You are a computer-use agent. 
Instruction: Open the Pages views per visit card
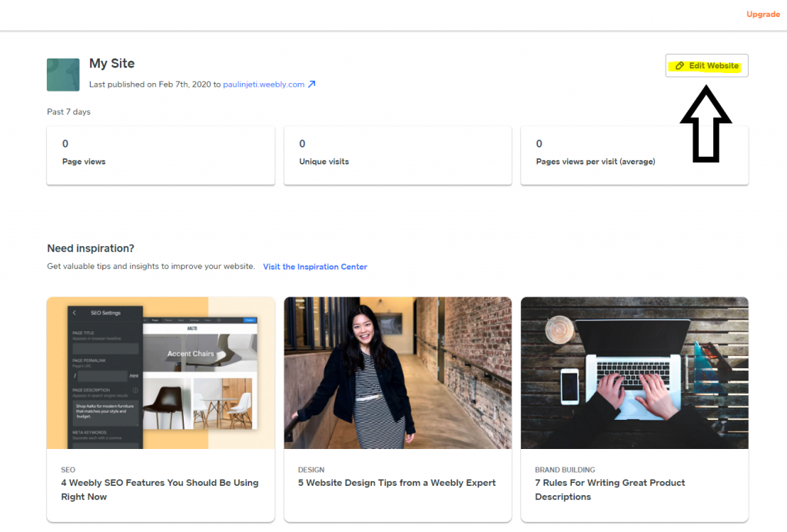pyautogui.click(x=634, y=155)
